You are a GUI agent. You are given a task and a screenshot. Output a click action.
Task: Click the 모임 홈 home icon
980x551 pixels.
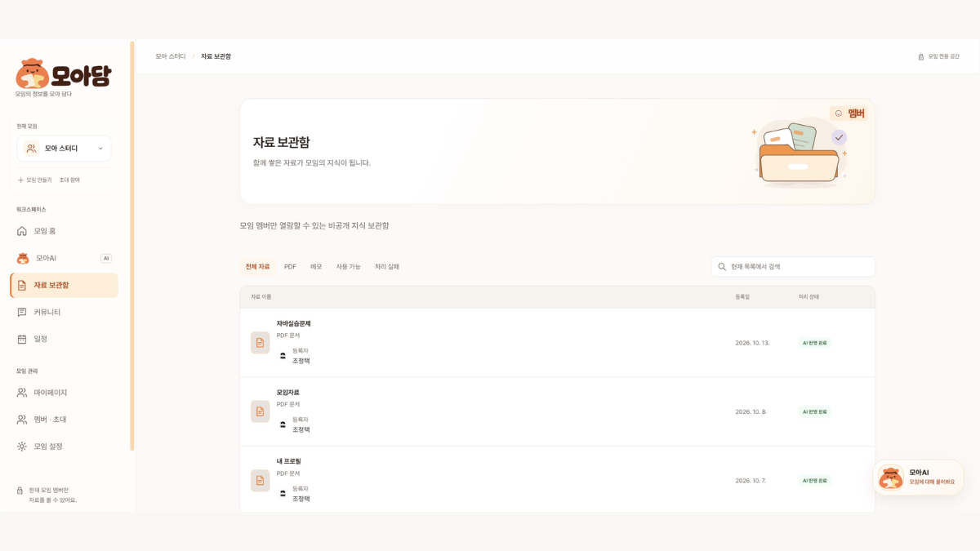tap(22, 231)
